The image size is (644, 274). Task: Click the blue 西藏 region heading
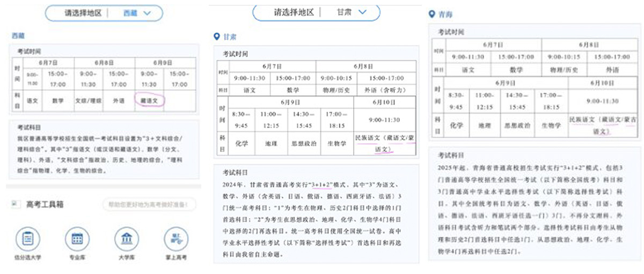tap(18, 35)
